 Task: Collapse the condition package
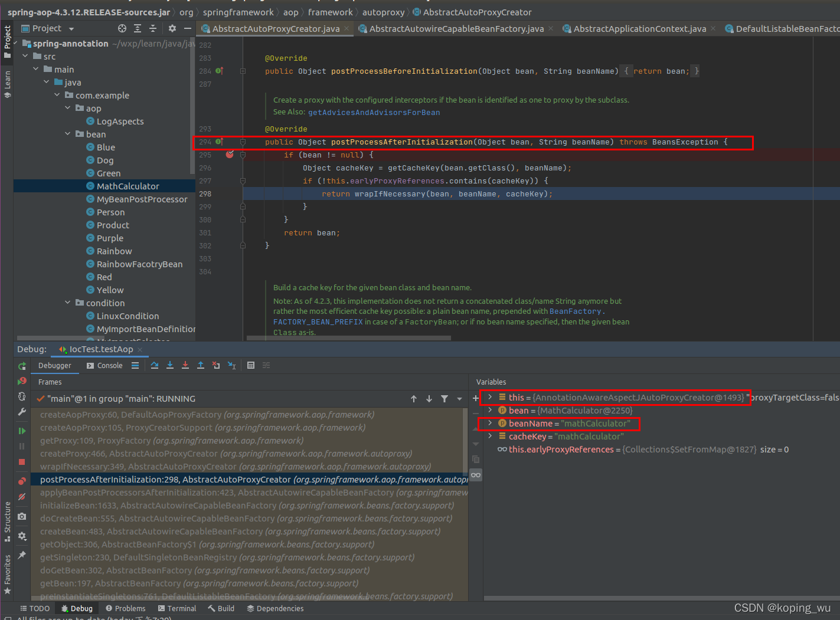tap(67, 303)
